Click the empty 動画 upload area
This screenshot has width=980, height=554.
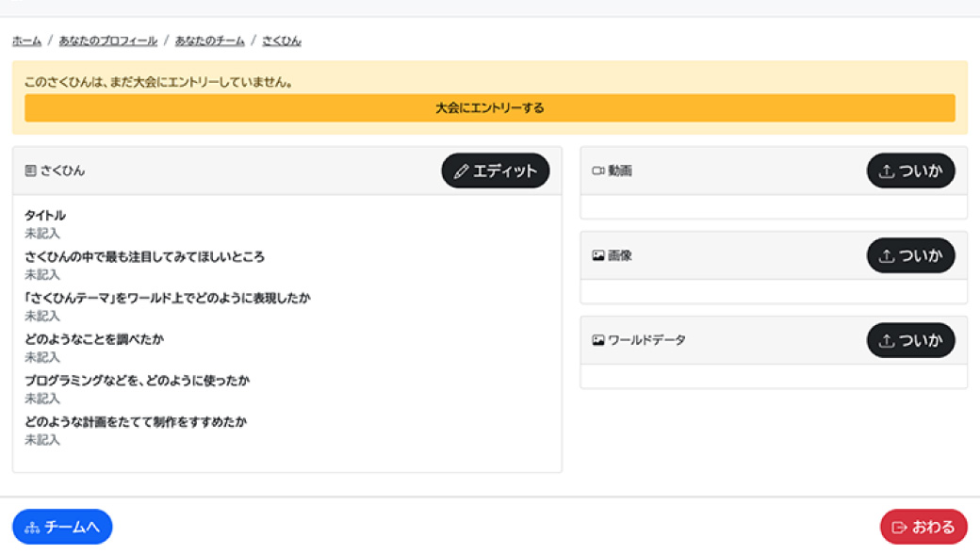click(x=774, y=206)
